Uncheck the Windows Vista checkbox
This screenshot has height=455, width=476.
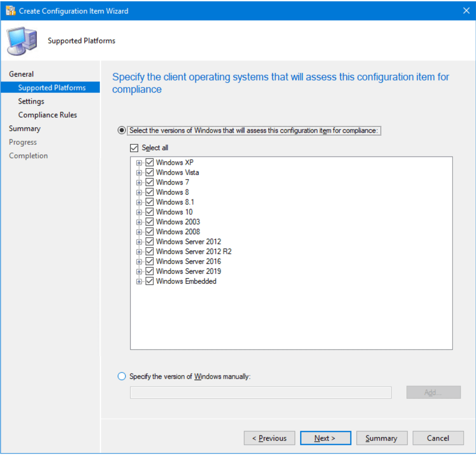[x=149, y=172]
